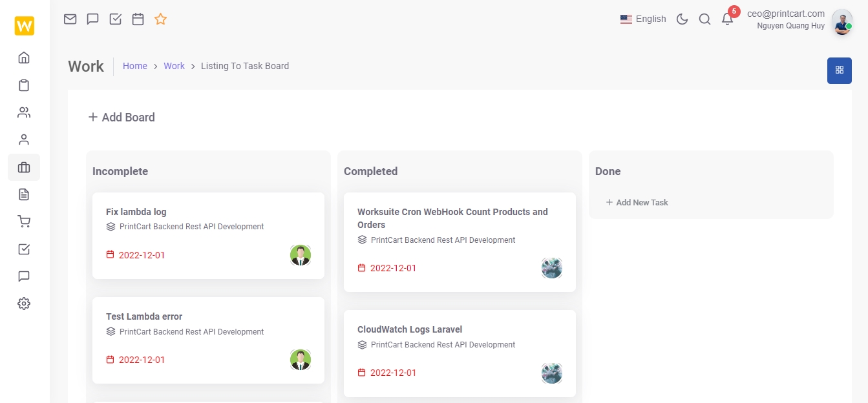Open the single-person sidebar icon
Viewport: 868px width, 403px height.
(x=24, y=139)
